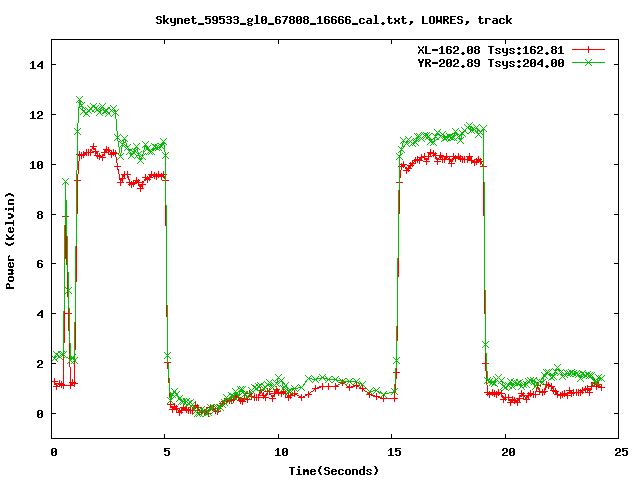Click the x-axis tick label 25
This screenshot has width=640, height=480.
[x=621, y=452]
